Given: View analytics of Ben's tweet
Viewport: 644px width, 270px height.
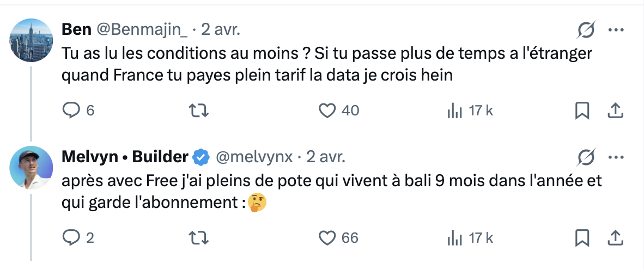Looking at the screenshot, I should (x=454, y=111).
